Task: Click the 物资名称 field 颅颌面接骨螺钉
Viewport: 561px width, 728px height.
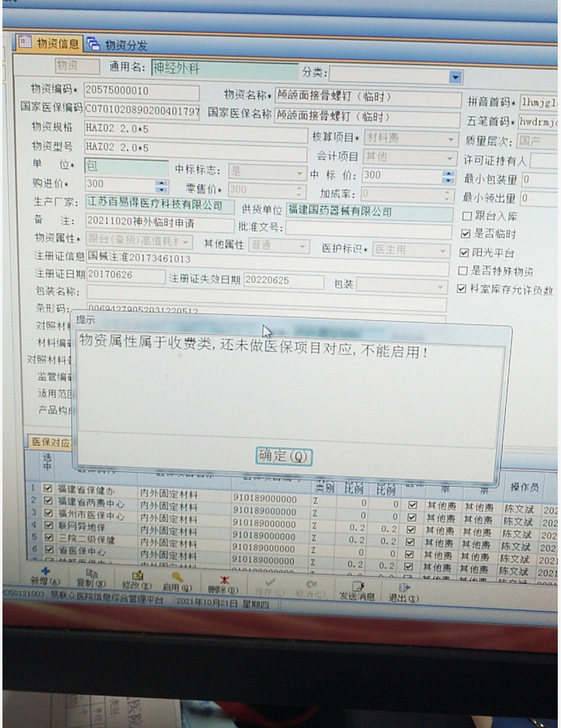Action: coord(368,98)
